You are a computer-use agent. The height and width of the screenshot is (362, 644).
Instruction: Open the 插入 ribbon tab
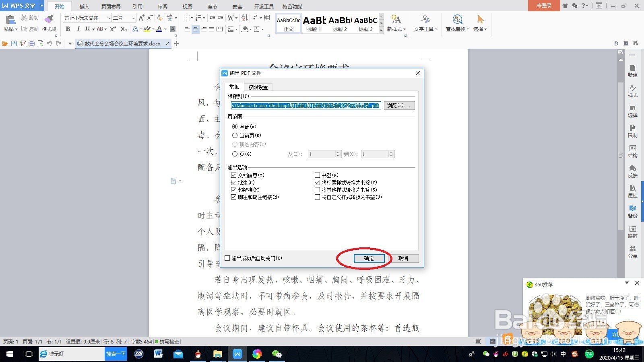pyautogui.click(x=84, y=6)
